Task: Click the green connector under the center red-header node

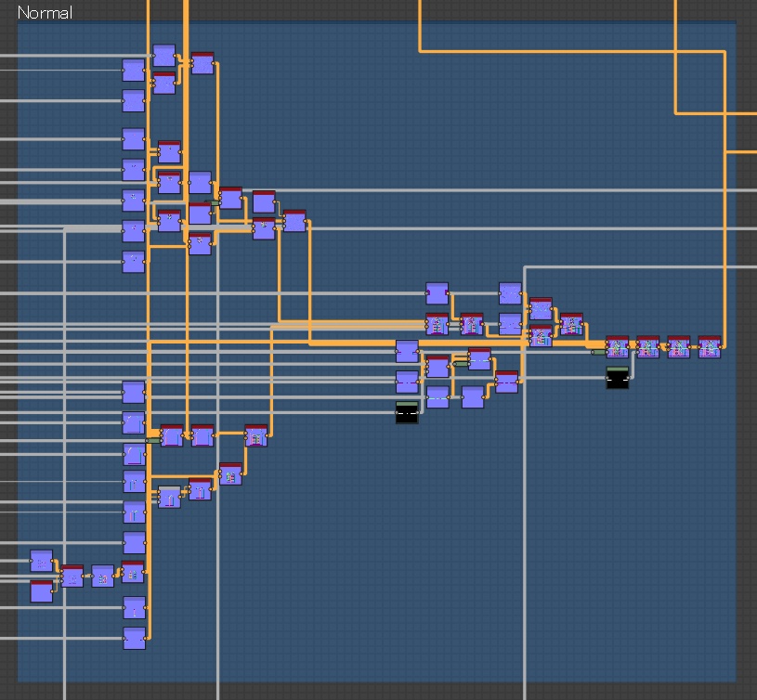Action: click(461, 364)
